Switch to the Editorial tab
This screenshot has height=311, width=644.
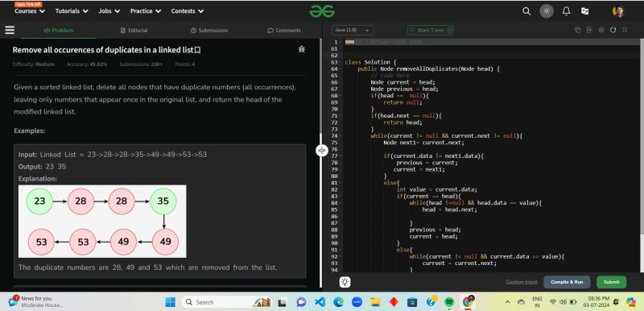pyautogui.click(x=134, y=31)
